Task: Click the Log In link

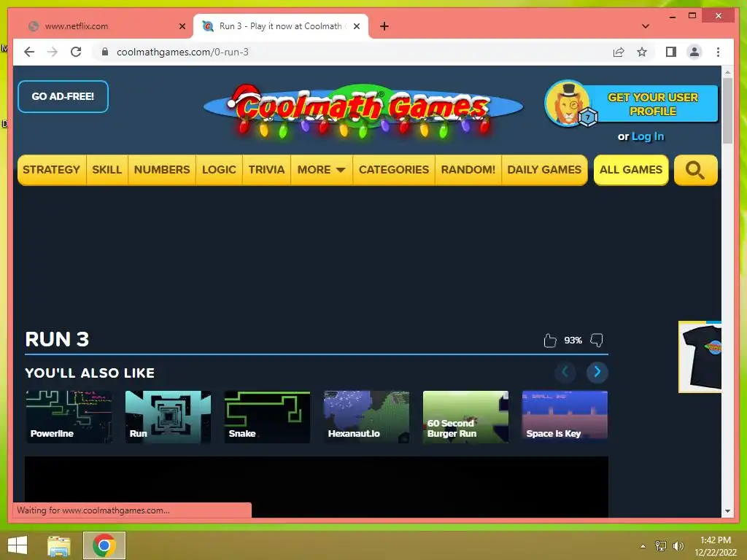Action: (648, 136)
